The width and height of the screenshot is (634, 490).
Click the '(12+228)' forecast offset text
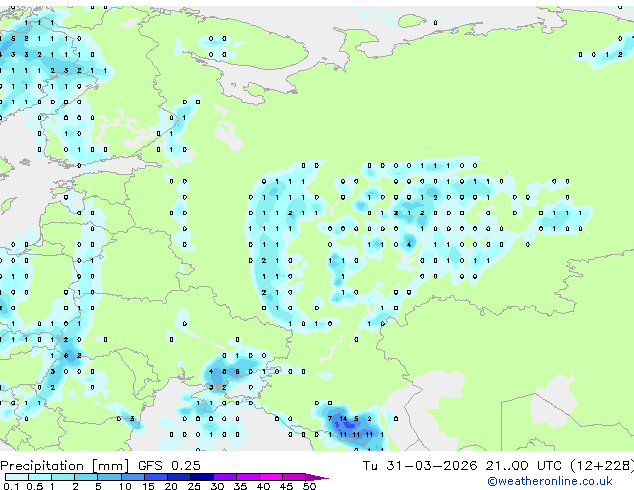pyautogui.click(x=602, y=466)
